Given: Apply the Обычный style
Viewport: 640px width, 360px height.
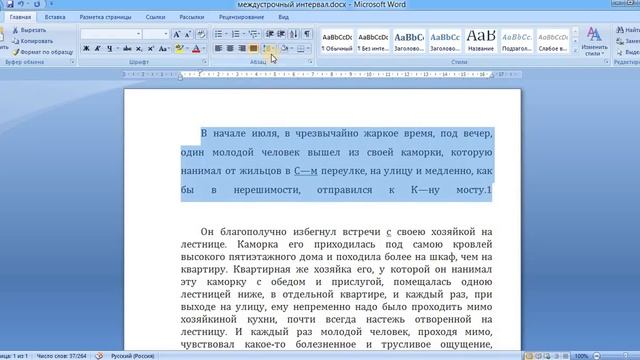Looking at the screenshot, I should (x=337, y=41).
